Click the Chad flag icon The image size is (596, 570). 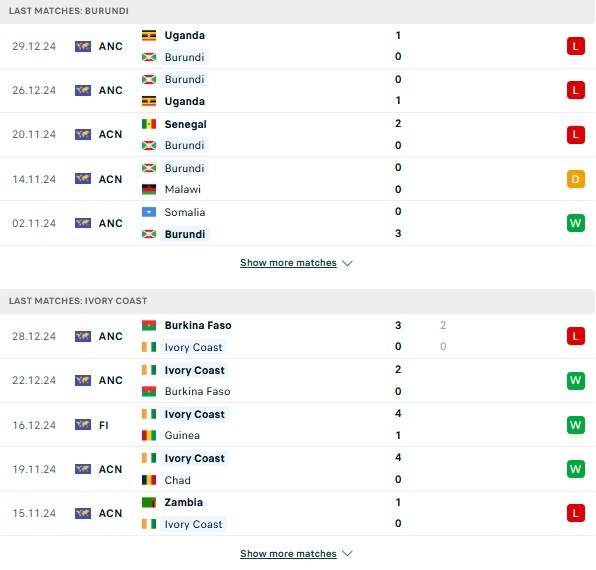point(149,480)
